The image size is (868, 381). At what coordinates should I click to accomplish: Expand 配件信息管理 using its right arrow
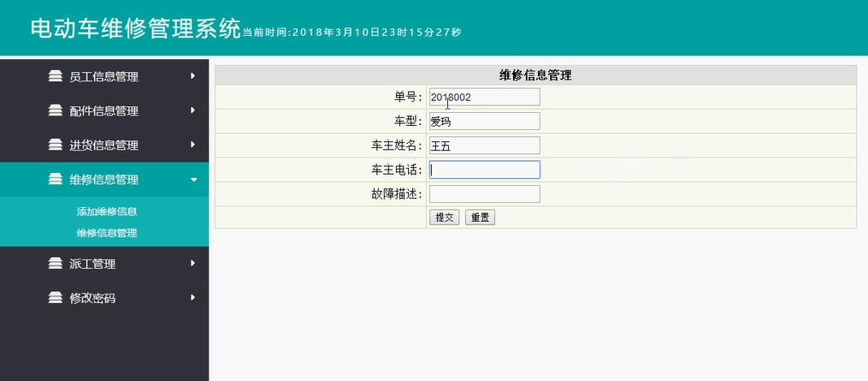coord(192,110)
